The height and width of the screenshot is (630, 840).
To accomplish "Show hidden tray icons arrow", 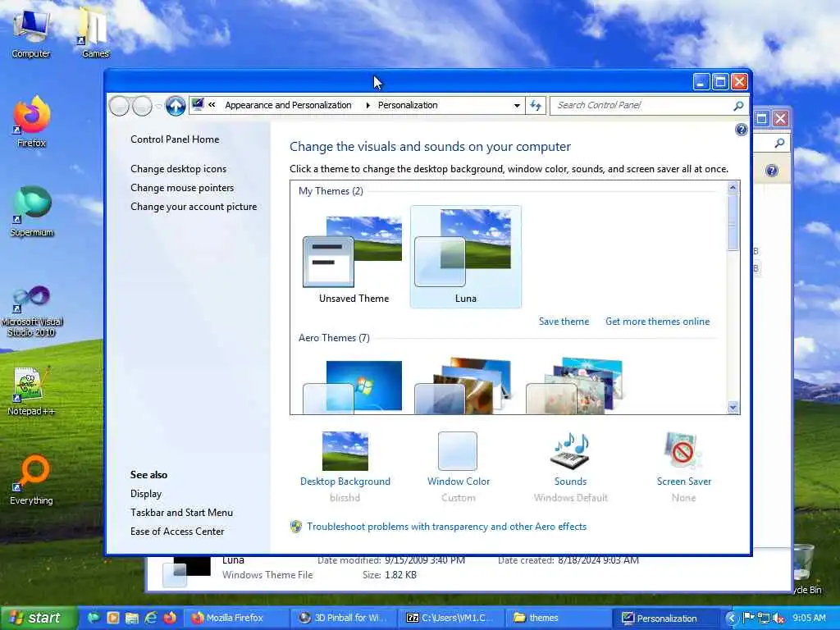I will [731, 619].
